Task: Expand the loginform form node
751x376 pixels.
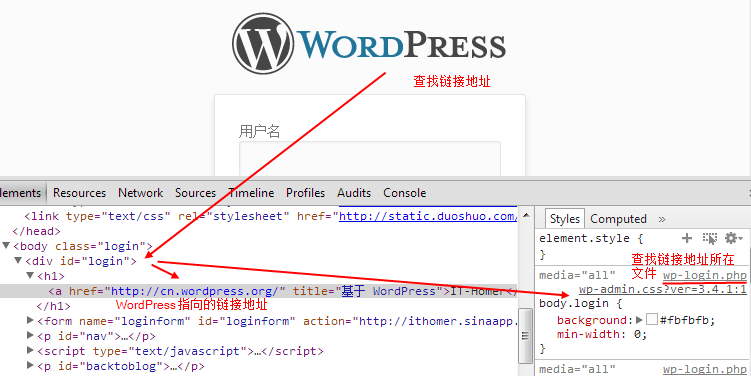Action: point(30,321)
